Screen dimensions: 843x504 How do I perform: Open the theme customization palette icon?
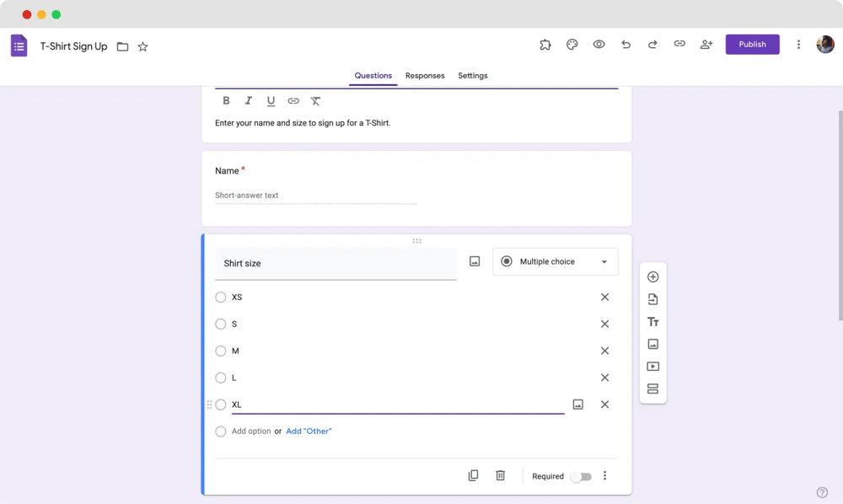(572, 45)
